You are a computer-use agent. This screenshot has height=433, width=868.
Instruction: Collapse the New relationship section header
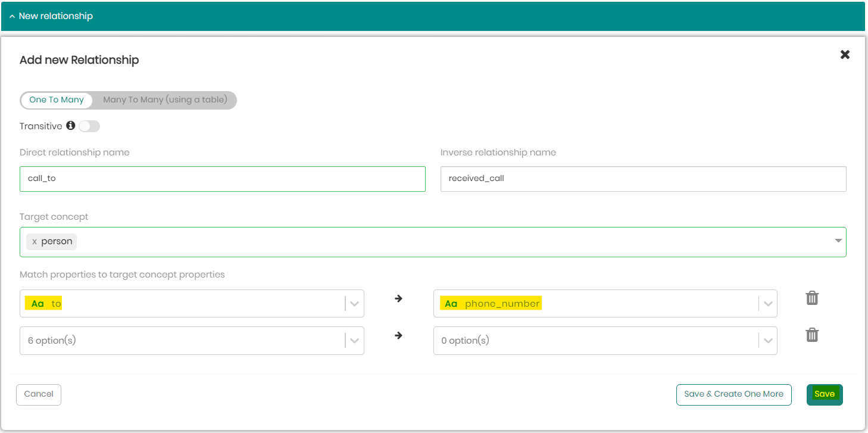tap(12, 16)
